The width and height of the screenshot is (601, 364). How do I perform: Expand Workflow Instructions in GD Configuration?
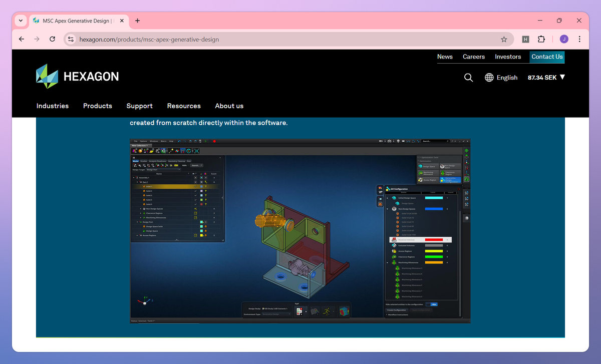[387, 314]
